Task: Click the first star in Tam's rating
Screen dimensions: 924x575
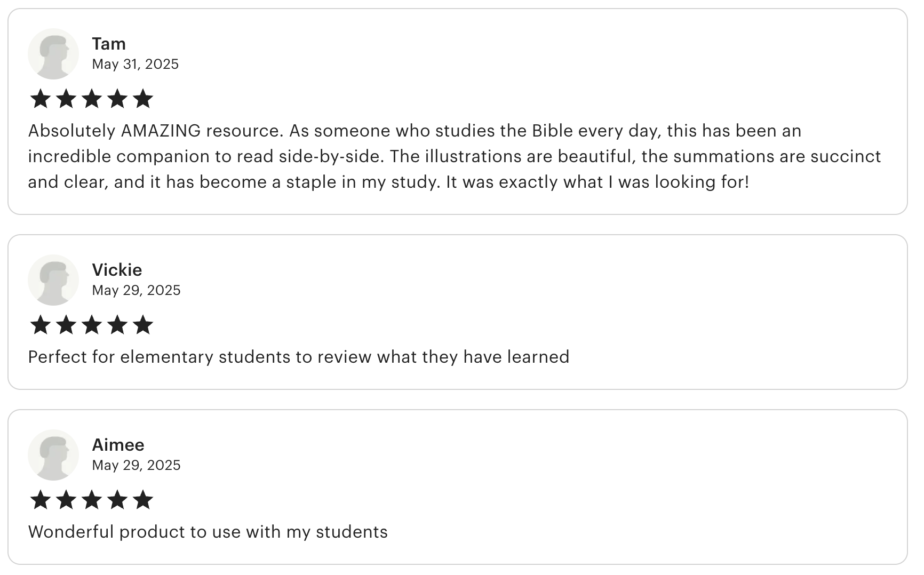Action: (41, 99)
